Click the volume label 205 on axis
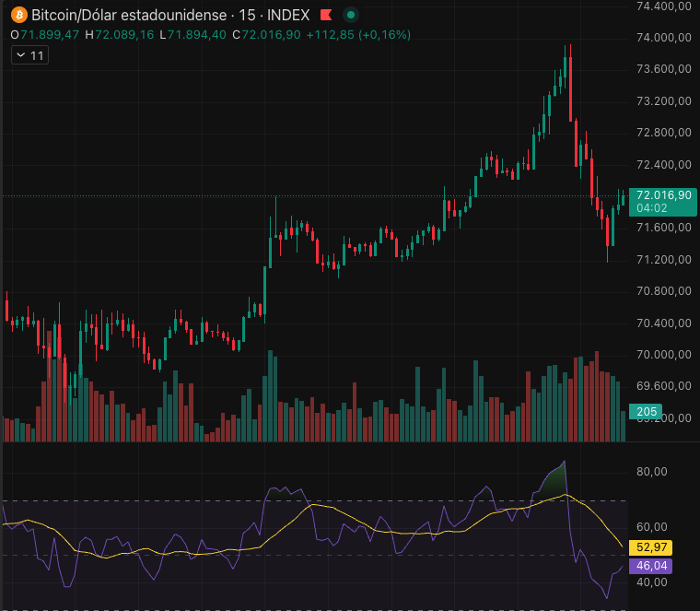The height and width of the screenshot is (611, 700). (x=646, y=411)
